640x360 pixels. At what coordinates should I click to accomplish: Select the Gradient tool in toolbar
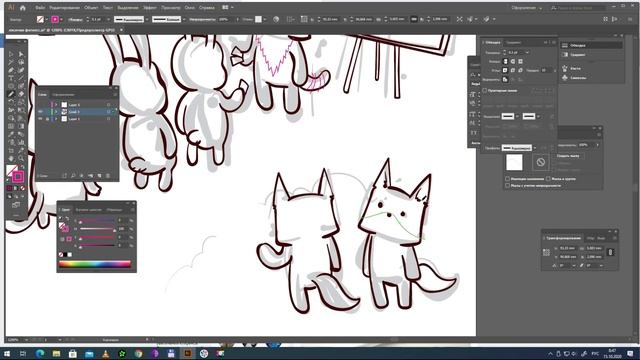pos(21,126)
